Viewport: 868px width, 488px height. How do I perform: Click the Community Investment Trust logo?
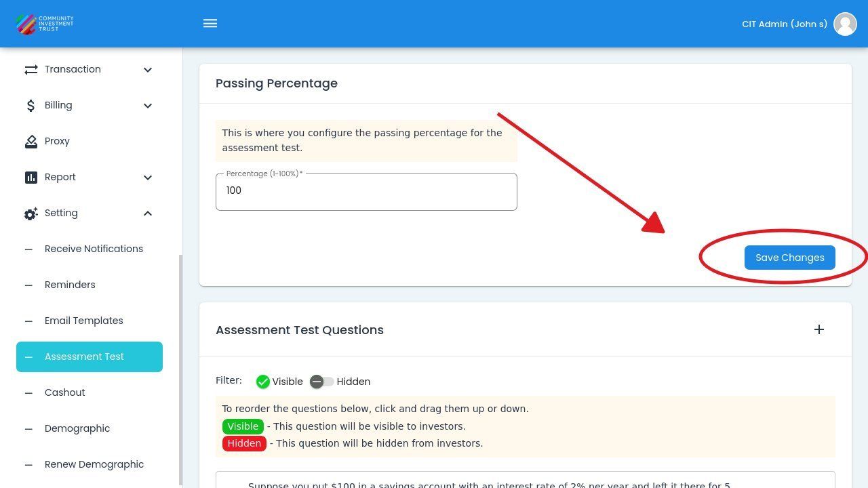coord(45,24)
